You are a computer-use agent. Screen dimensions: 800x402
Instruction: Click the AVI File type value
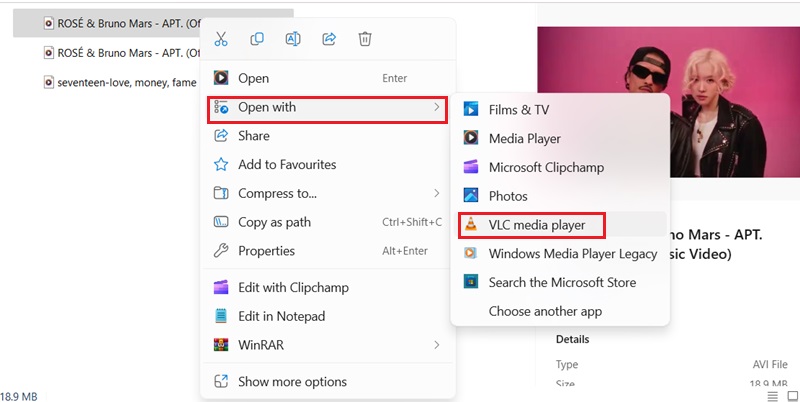(x=770, y=364)
